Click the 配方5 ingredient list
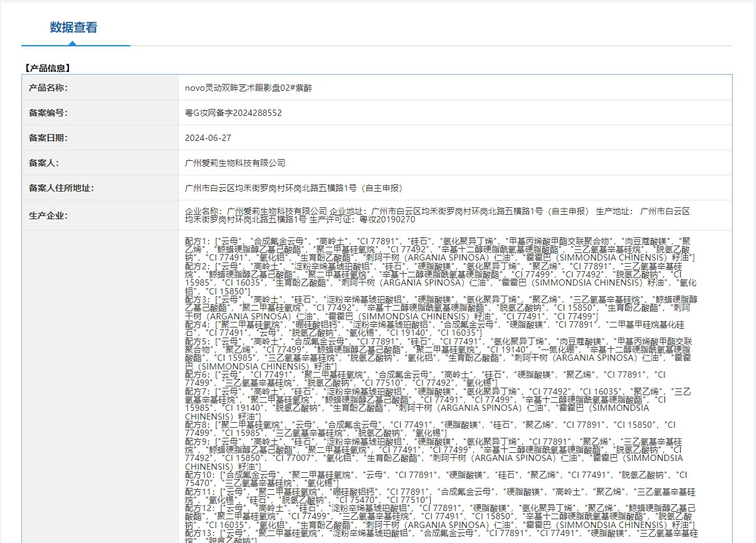 [x=440, y=354]
